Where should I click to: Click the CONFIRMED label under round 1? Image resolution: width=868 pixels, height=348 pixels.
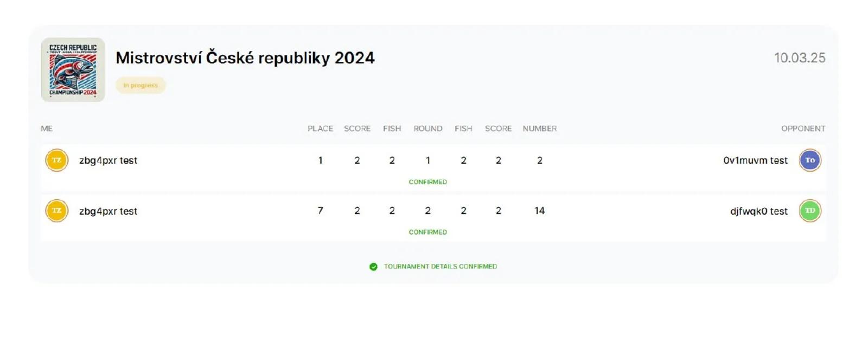click(x=428, y=182)
